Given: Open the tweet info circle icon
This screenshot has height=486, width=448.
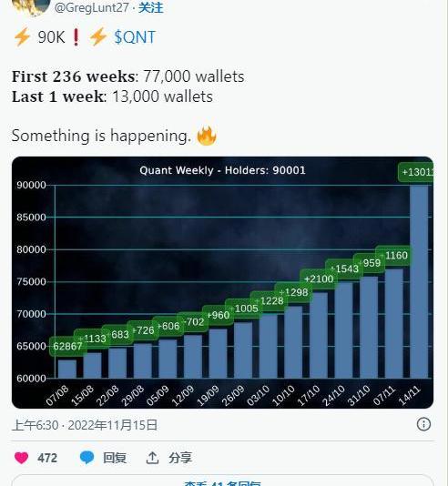Looking at the screenshot, I should [x=423, y=424].
